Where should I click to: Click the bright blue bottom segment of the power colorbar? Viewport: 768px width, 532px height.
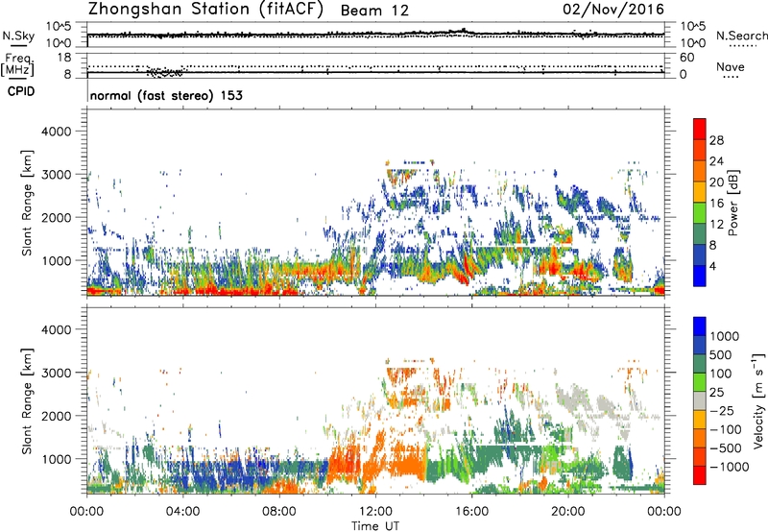tap(700, 276)
